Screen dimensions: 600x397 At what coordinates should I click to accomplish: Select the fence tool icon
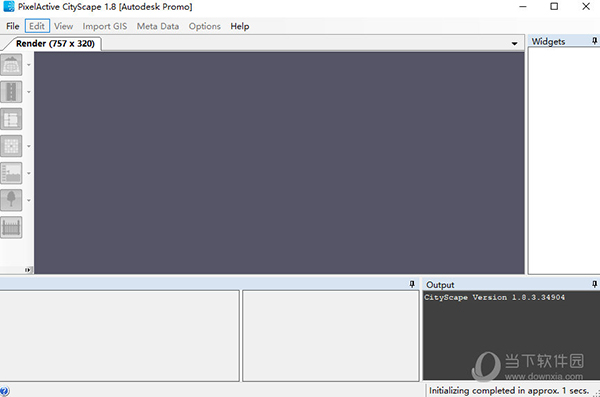coord(11,227)
